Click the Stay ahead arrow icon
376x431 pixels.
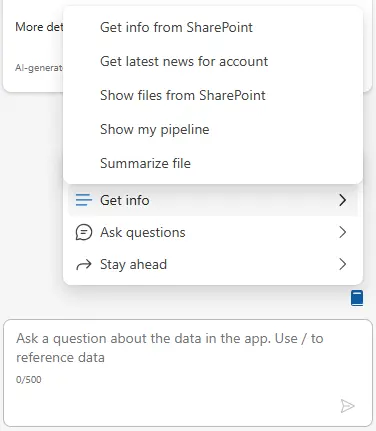84,265
